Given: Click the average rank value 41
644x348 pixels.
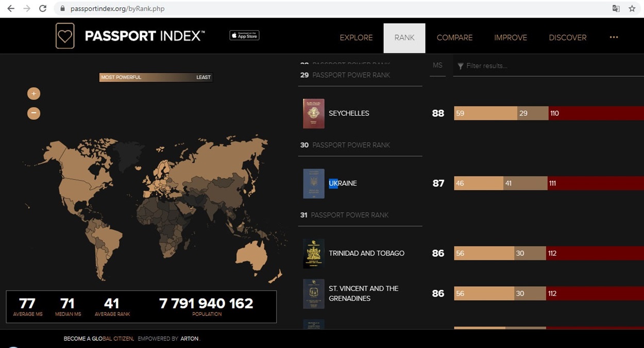Looking at the screenshot, I should (x=112, y=303).
